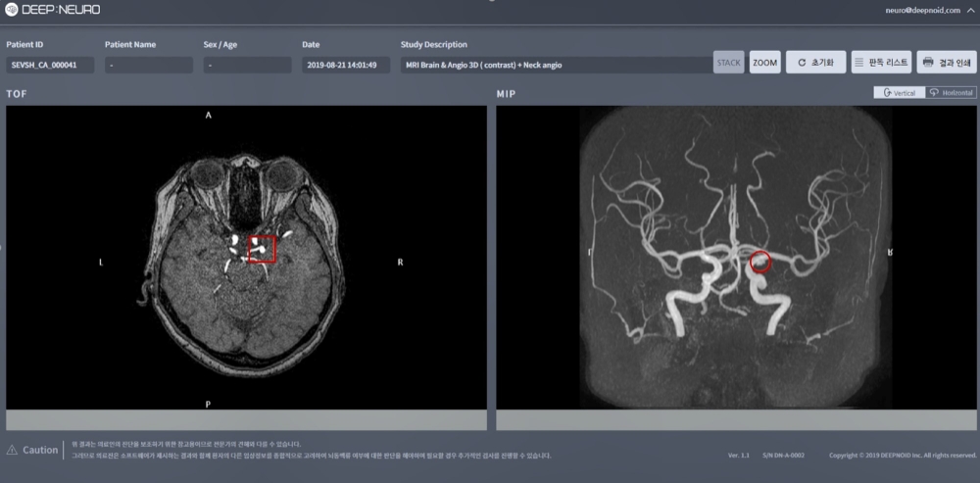Image resolution: width=980 pixels, height=483 pixels.
Task: Click the circular arrow reset icon
Action: 802,63
